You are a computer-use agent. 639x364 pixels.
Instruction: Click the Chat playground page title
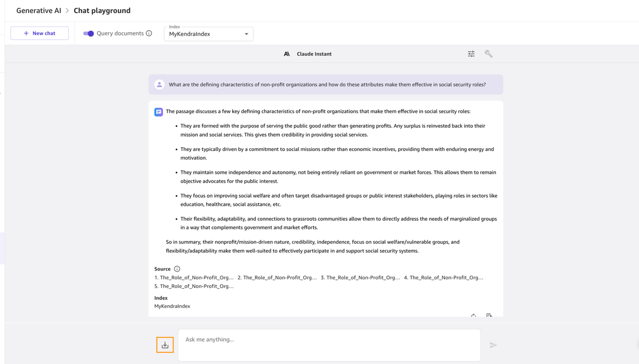click(x=102, y=11)
